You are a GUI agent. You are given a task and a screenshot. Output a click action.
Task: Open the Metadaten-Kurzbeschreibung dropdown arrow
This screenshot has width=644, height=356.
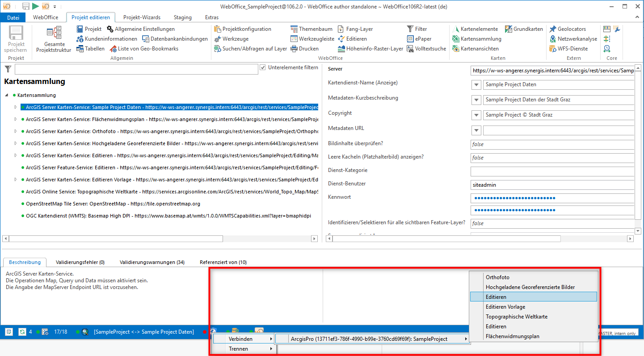[476, 100]
